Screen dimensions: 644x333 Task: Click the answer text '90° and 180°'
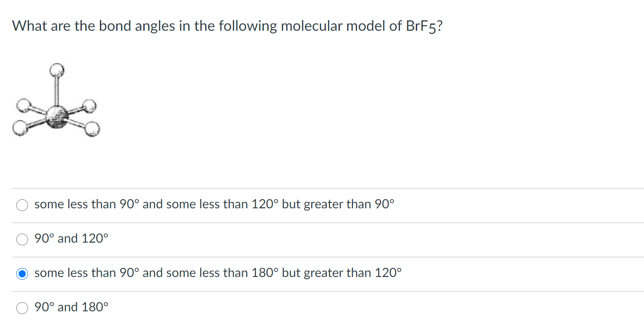pos(71,307)
